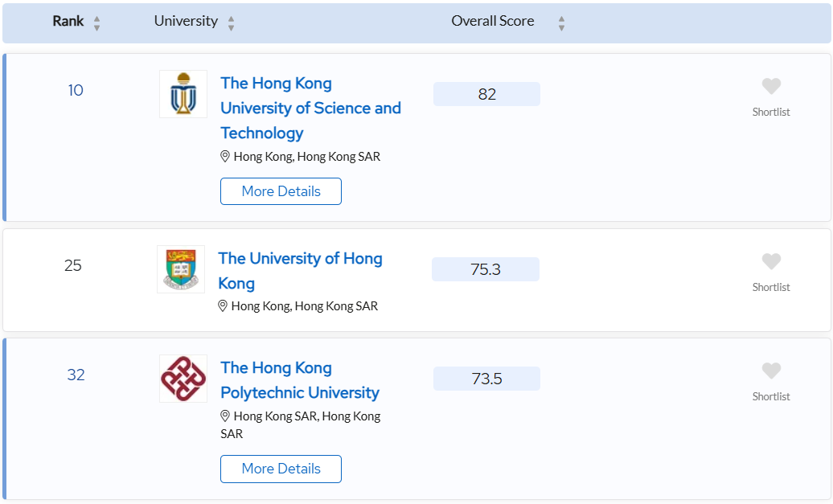The image size is (833, 504).
Task: Toggle shortlist heart for University of Hong Kong
Action: [771, 261]
